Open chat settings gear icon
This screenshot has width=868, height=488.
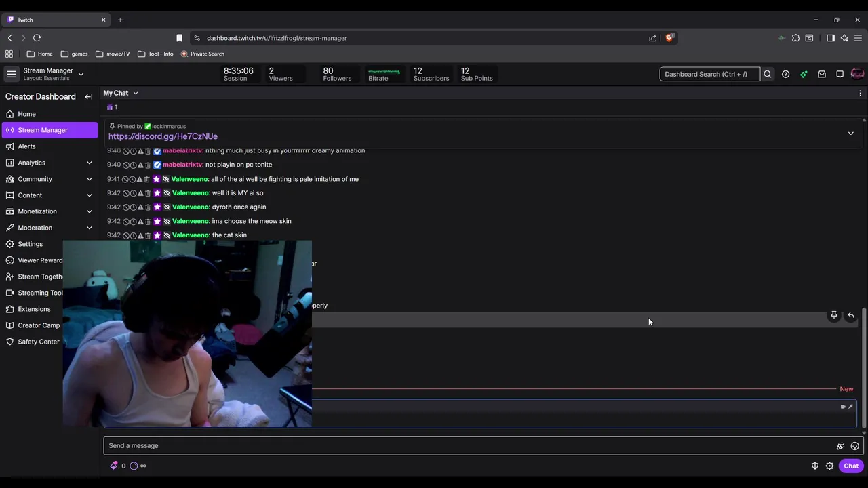(829, 466)
